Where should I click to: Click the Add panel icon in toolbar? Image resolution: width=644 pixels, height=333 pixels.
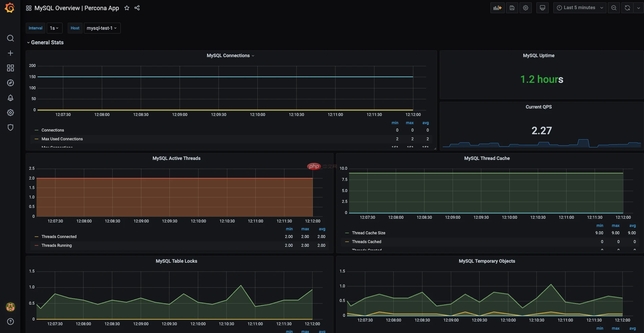(x=497, y=7)
